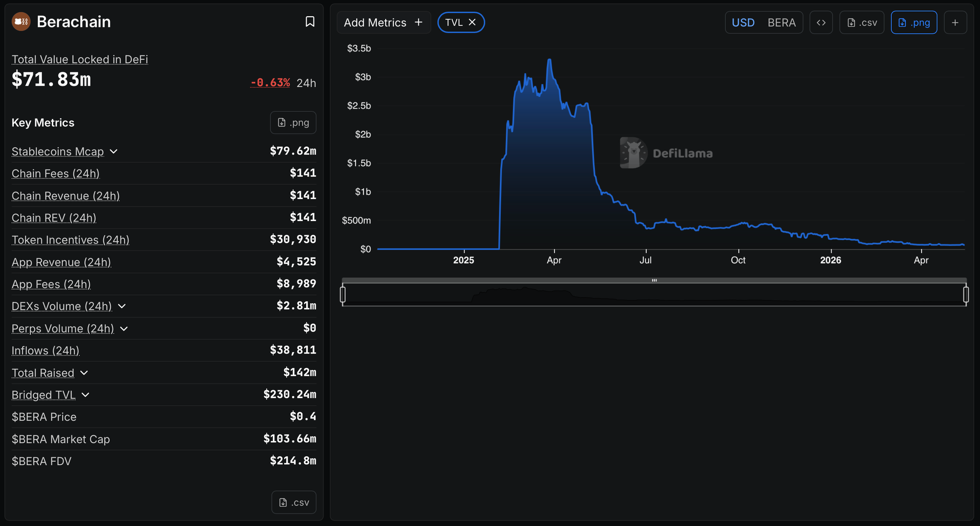Download chart data as .csv
980x526 pixels.
tap(862, 23)
